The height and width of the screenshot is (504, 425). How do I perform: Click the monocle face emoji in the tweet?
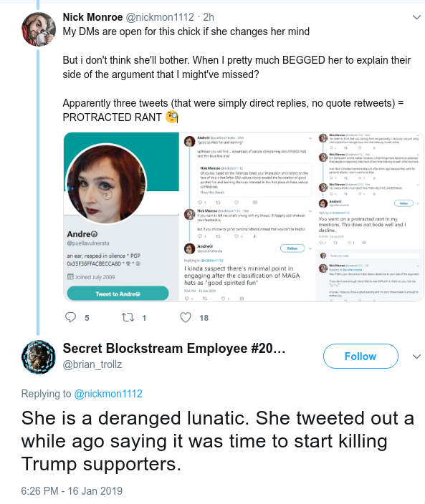(x=172, y=117)
